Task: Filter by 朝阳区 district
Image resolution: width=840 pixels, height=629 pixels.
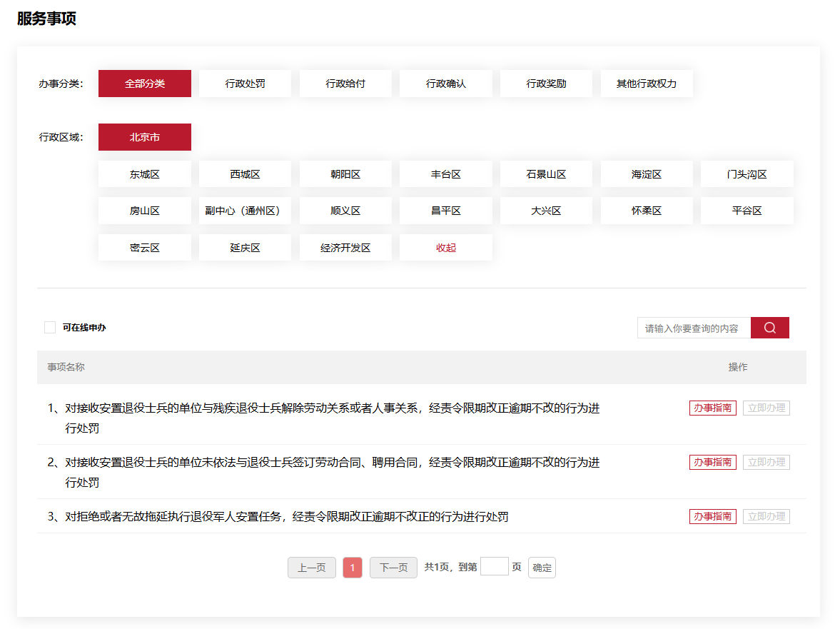Action: tap(345, 173)
